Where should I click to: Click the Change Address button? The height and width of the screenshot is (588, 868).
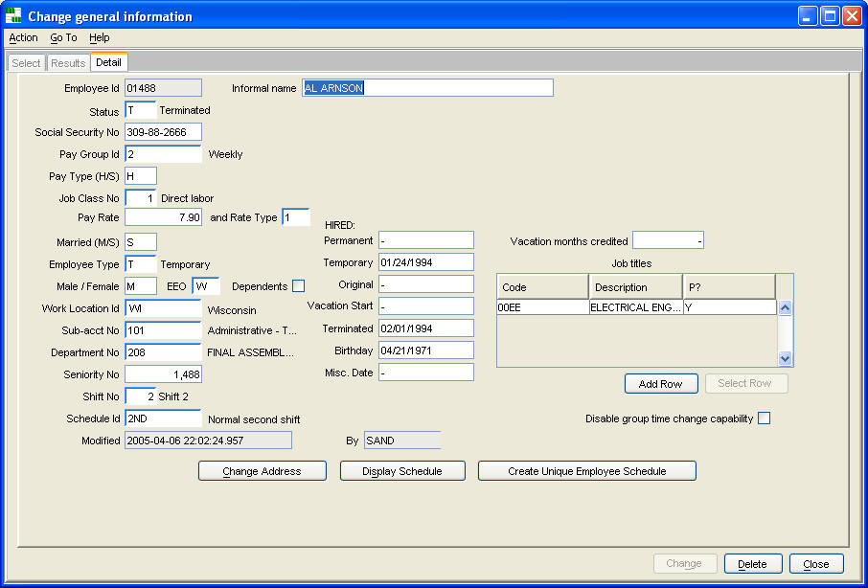[x=262, y=471]
